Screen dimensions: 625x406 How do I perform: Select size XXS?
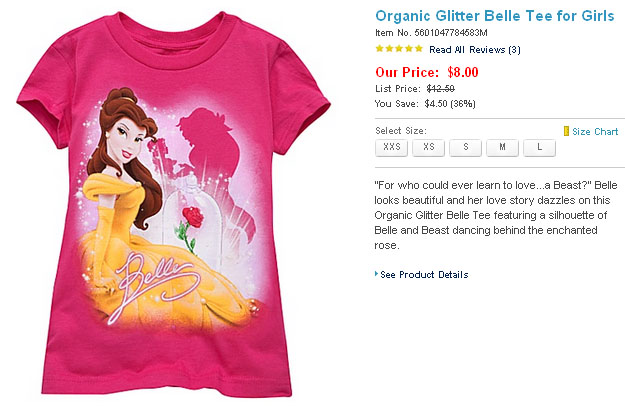pos(391,148)
